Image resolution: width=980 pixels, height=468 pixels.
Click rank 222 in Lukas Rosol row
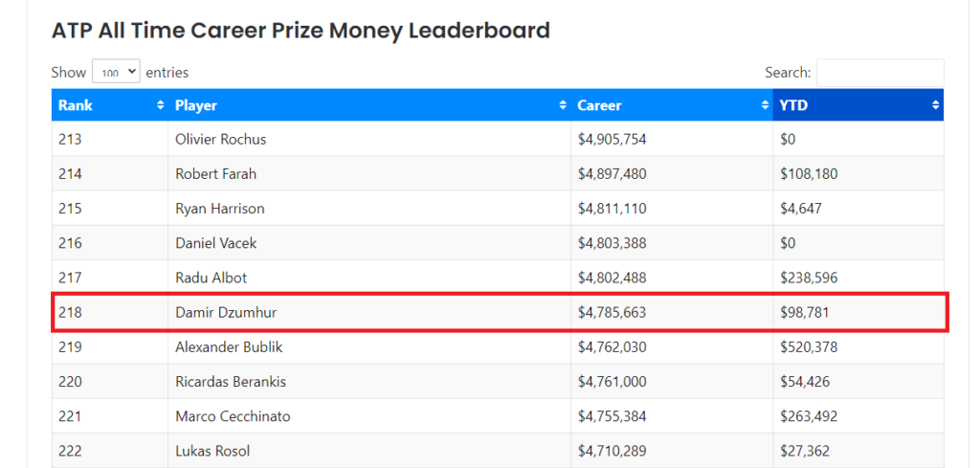click(x=70, y=451)
